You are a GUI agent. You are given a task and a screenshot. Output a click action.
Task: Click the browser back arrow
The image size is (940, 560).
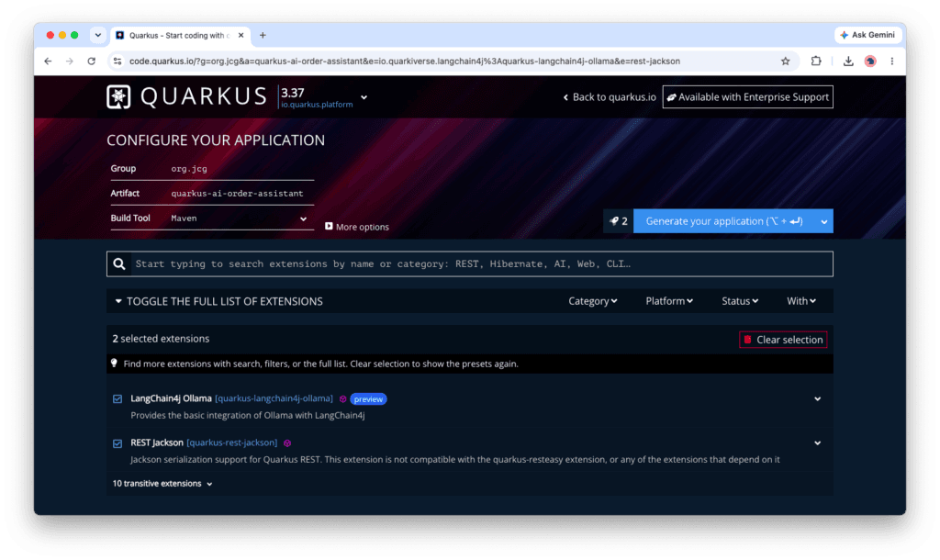48,62
